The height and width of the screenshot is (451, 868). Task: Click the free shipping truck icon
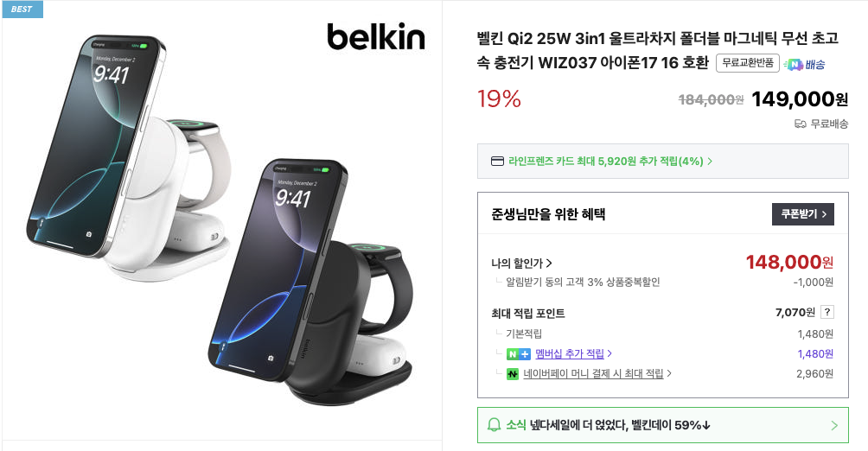(800, 124)
